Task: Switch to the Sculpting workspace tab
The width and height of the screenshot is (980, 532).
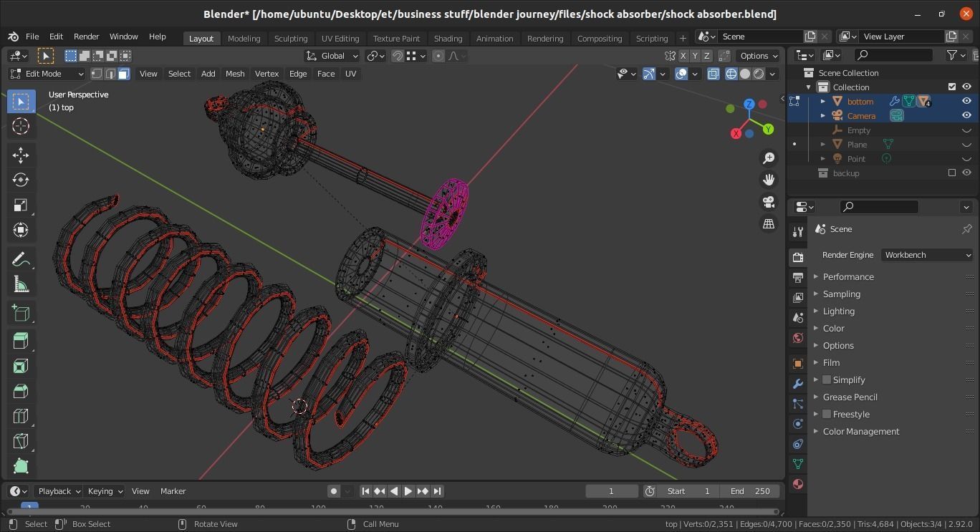Action: pos(291,39)
